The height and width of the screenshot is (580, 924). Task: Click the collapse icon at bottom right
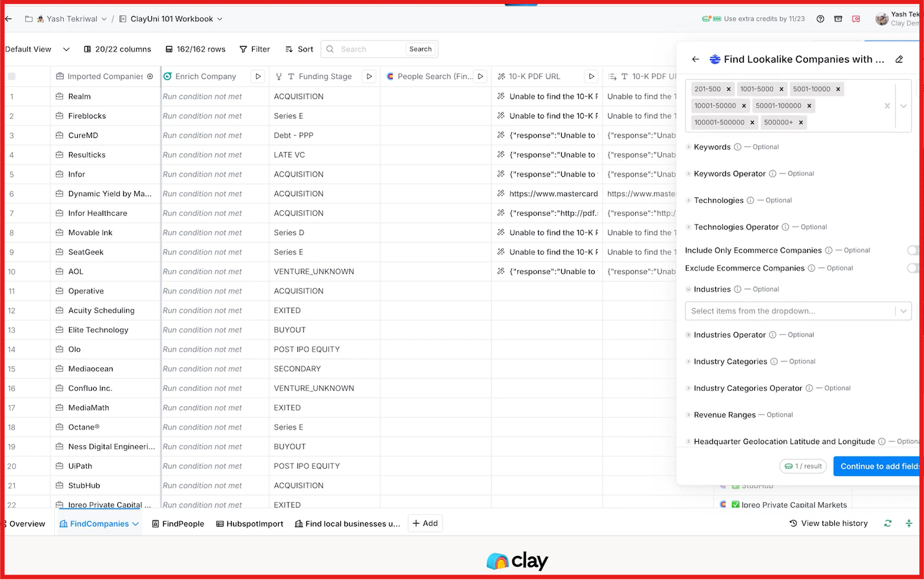909,524
